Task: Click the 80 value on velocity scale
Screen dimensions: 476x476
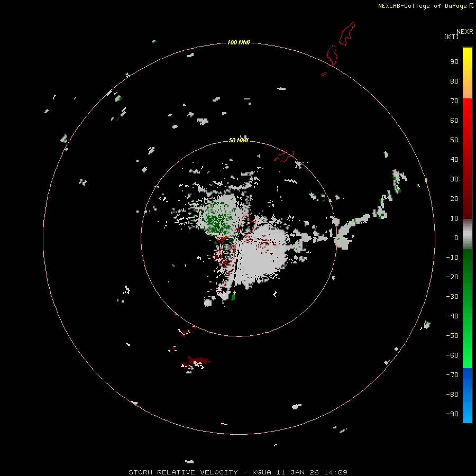Action: (454, 81)
